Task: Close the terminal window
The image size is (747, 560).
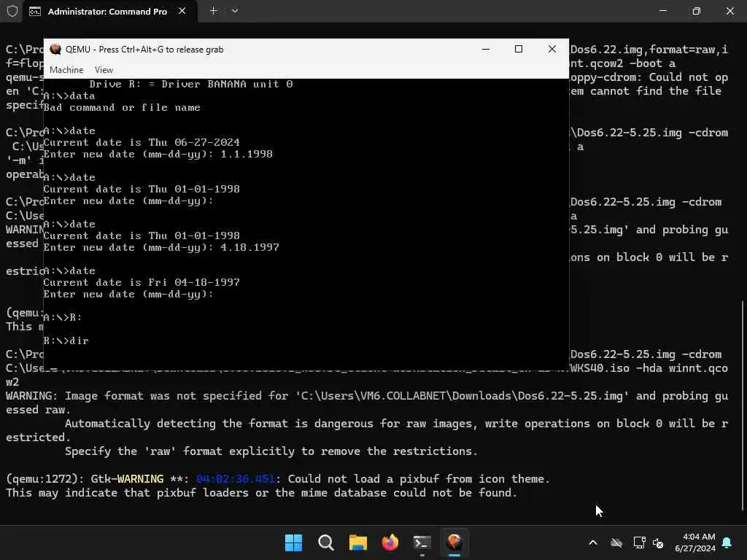Action: 729,10
